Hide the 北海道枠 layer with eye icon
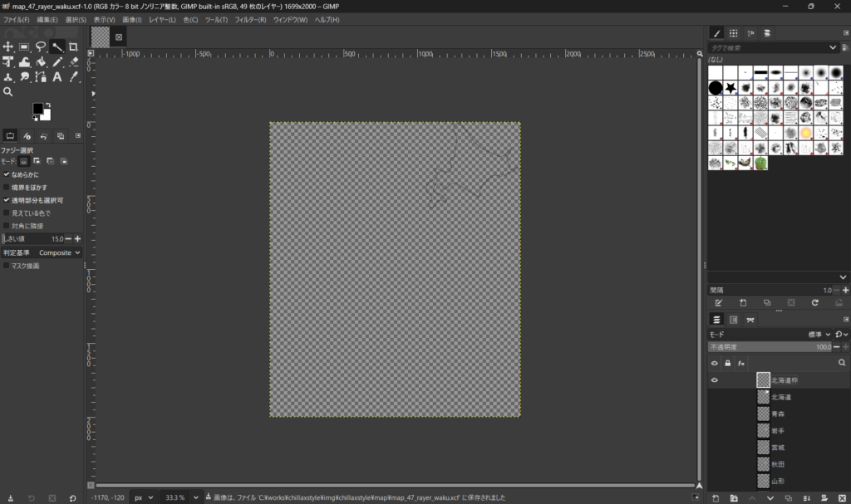Viewport: 851px width, 504px height. pyautogui.click(x=714, y=380)
